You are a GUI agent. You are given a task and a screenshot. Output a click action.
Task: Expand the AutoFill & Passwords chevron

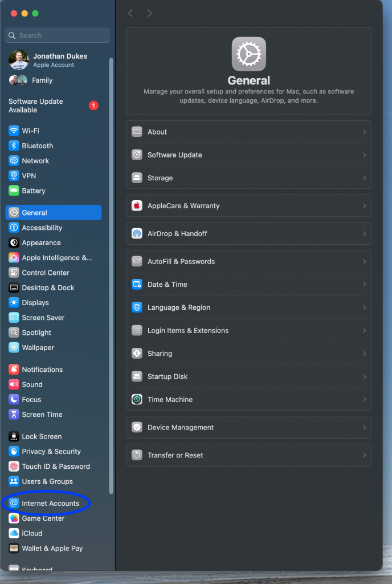[364, 261]
